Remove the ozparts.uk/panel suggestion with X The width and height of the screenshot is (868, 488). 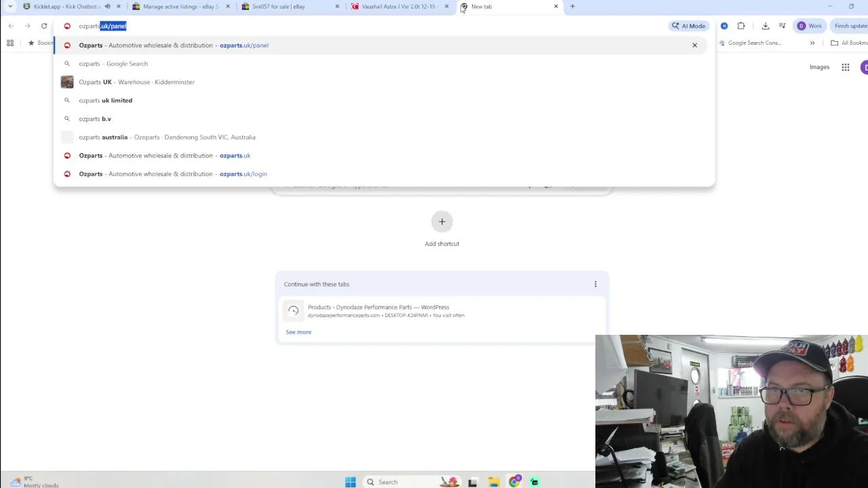pos(694,45)
